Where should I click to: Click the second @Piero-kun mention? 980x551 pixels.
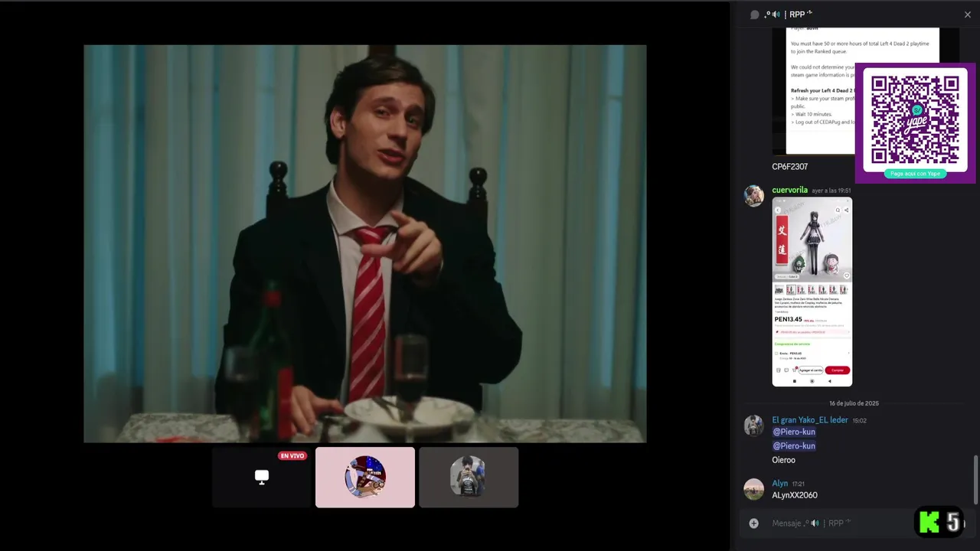(x=794, y=446)
